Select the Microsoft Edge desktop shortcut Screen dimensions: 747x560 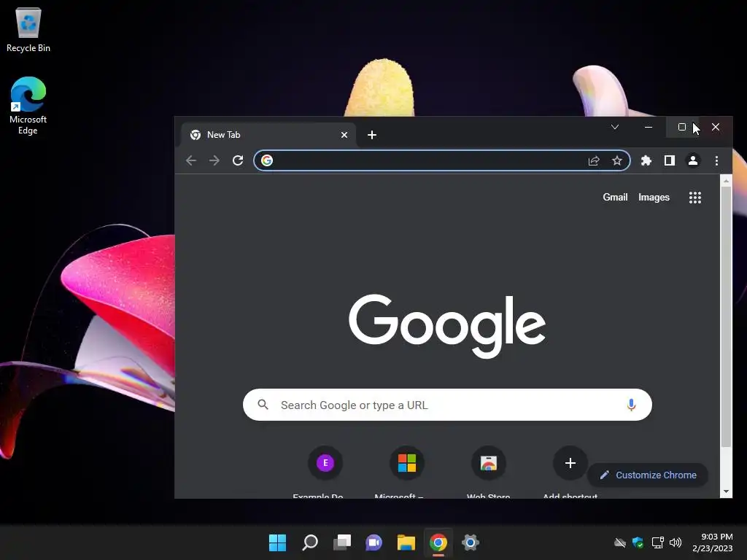(28, 106)
